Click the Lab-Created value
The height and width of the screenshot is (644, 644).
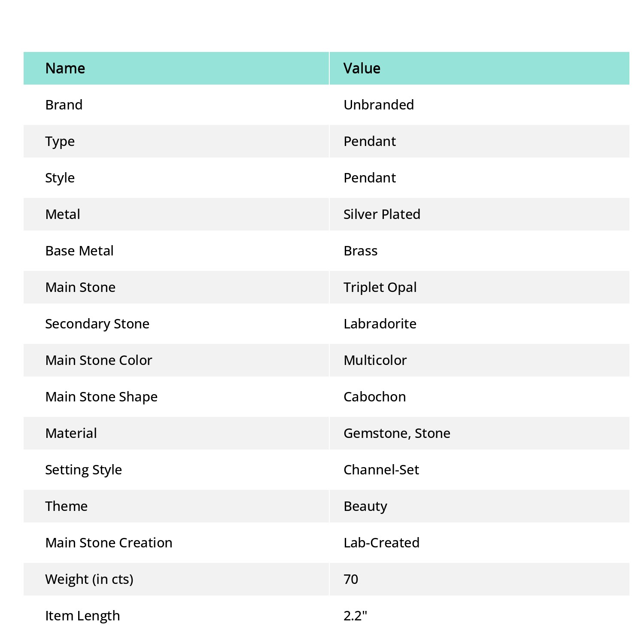[x=382, y=543]
